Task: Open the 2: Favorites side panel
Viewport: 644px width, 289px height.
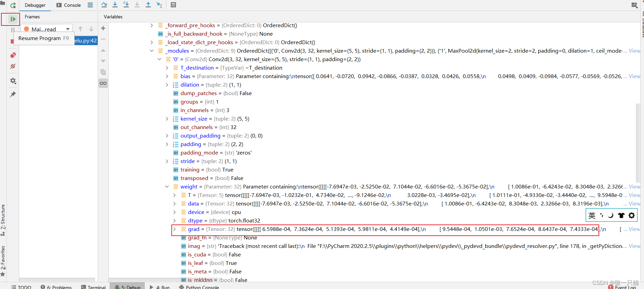Action: pos(3,261)
